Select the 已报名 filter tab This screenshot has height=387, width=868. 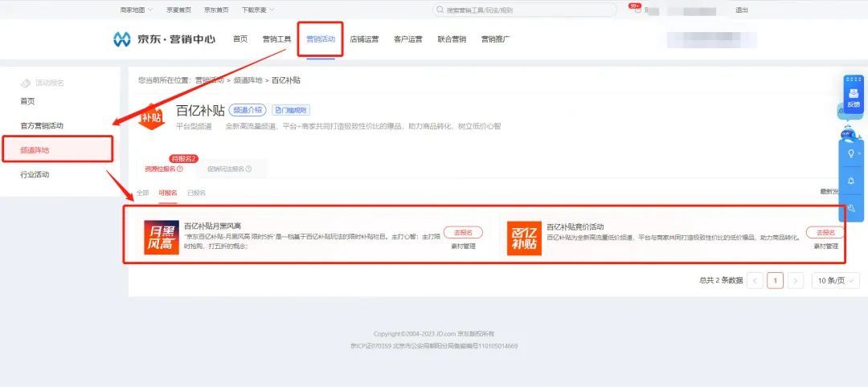click(197, 193)
